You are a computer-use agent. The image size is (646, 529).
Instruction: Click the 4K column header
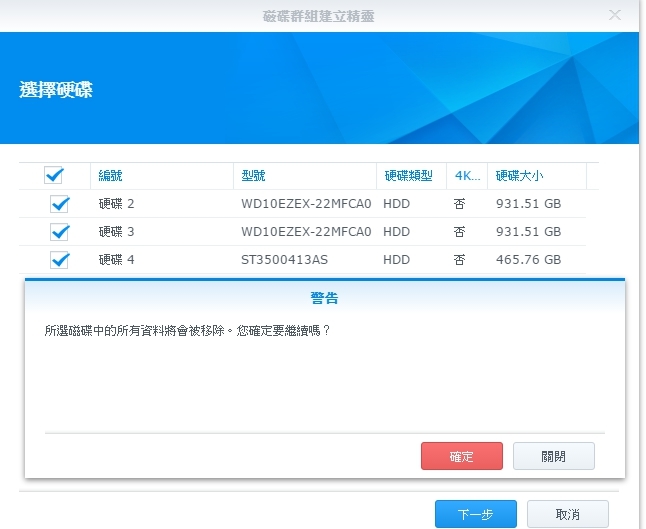466,176
